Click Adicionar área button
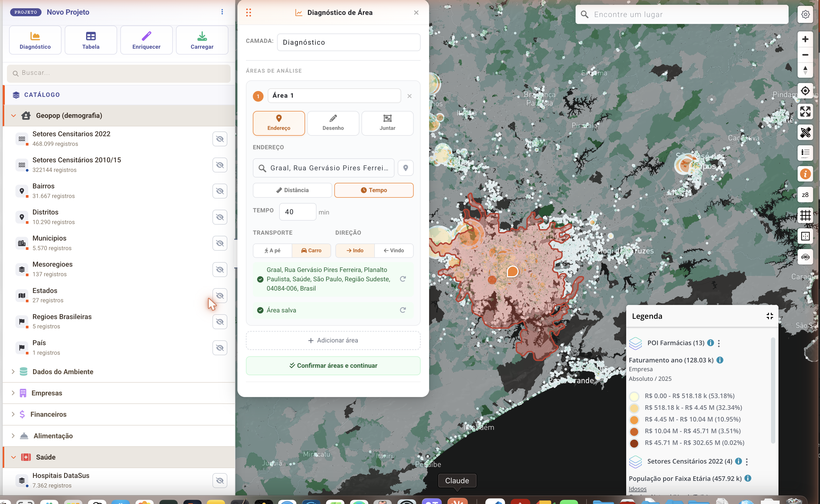 click(x=333, y=340)
